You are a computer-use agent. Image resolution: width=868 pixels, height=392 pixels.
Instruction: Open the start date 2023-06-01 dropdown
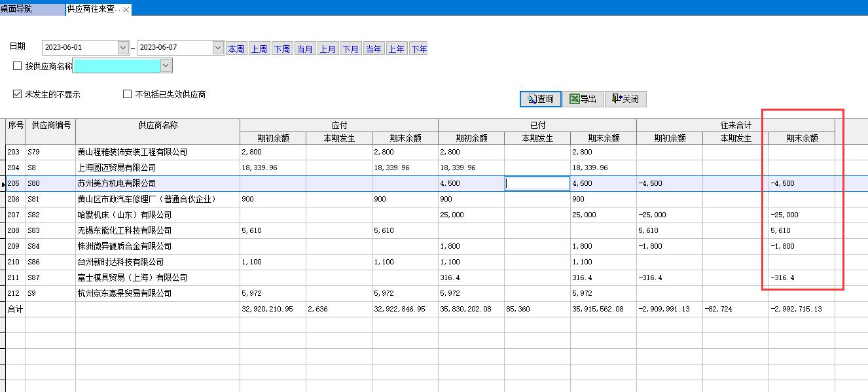click(x=123, y=48)
